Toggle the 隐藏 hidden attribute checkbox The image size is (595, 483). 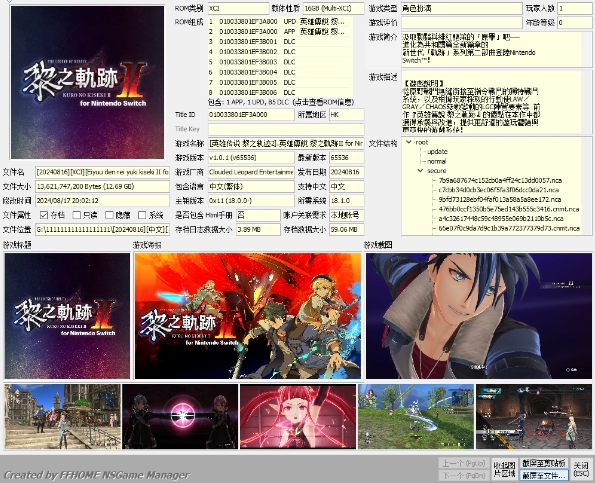click(109, 215)
